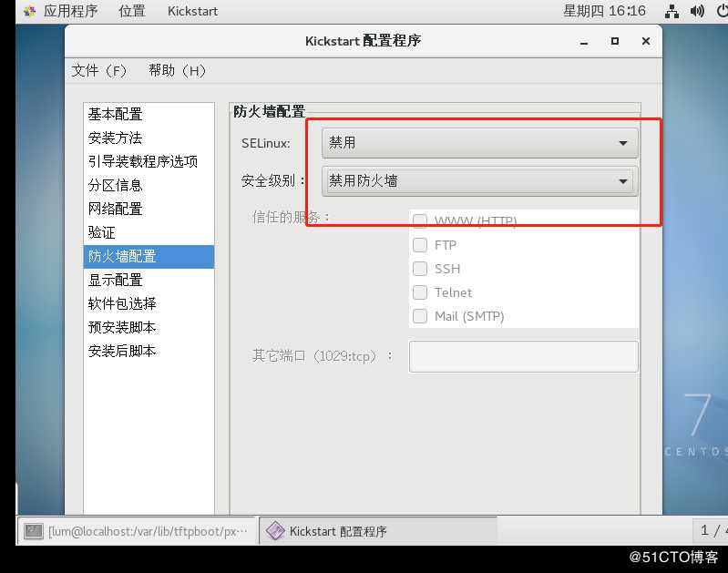Toggle the Telnet trusted service checkbox
Screen dimensions: 728x573
[x=420, y=292]
